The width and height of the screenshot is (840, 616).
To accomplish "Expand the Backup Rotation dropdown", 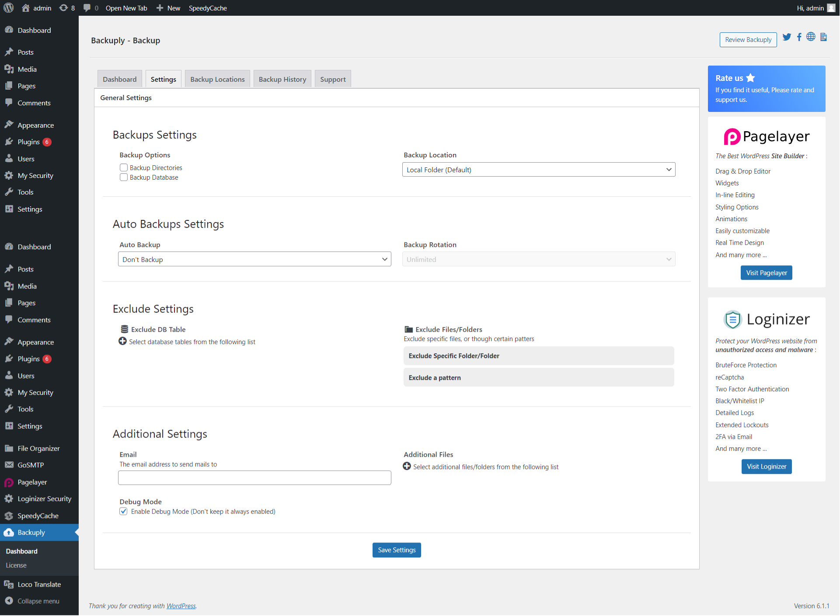I will click(x=538, y=259).
